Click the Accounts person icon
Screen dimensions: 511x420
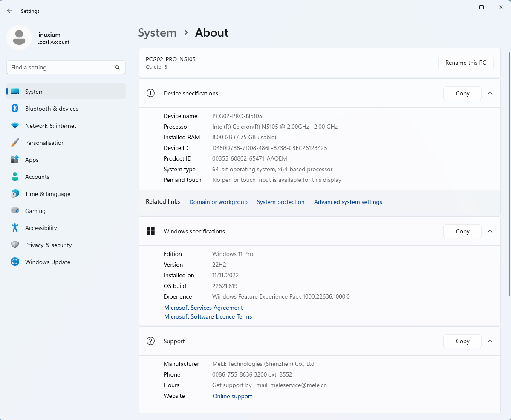pyautogui.click(x=15, y=177)
